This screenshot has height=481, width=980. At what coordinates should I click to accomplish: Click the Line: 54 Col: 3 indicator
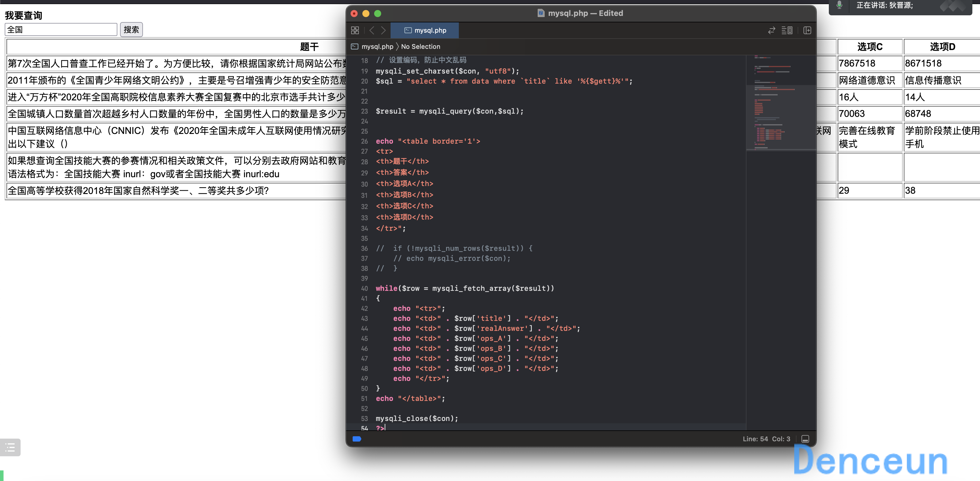point(766,439)
